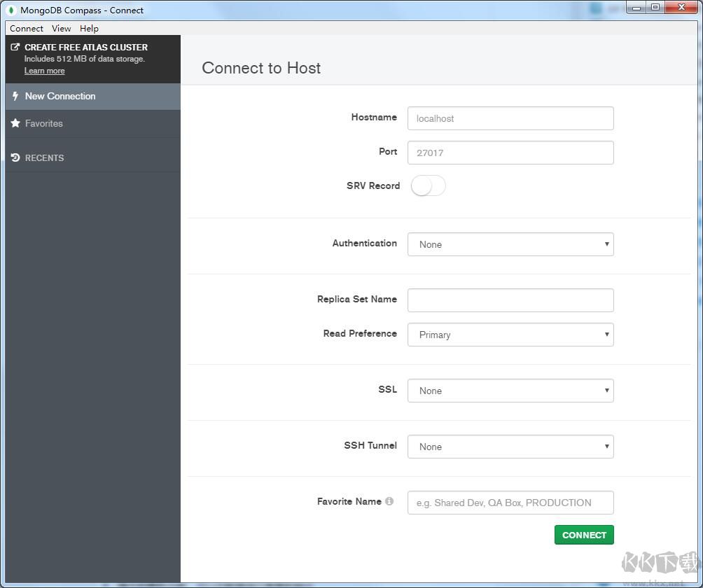Open the Authentication dropdown
The image size is (703, 588).
coord(510,244)
